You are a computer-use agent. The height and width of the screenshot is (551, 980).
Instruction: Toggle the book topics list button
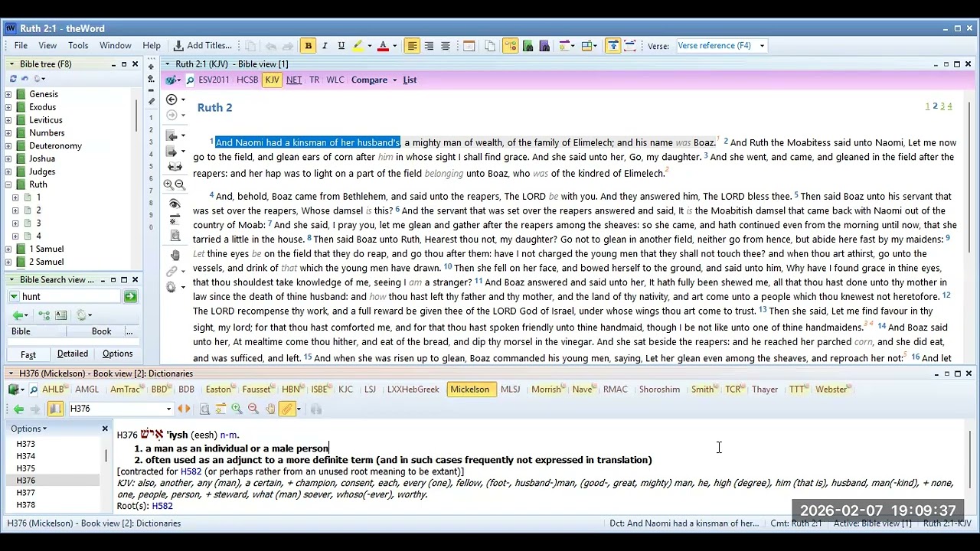click(x=55, y=409)
